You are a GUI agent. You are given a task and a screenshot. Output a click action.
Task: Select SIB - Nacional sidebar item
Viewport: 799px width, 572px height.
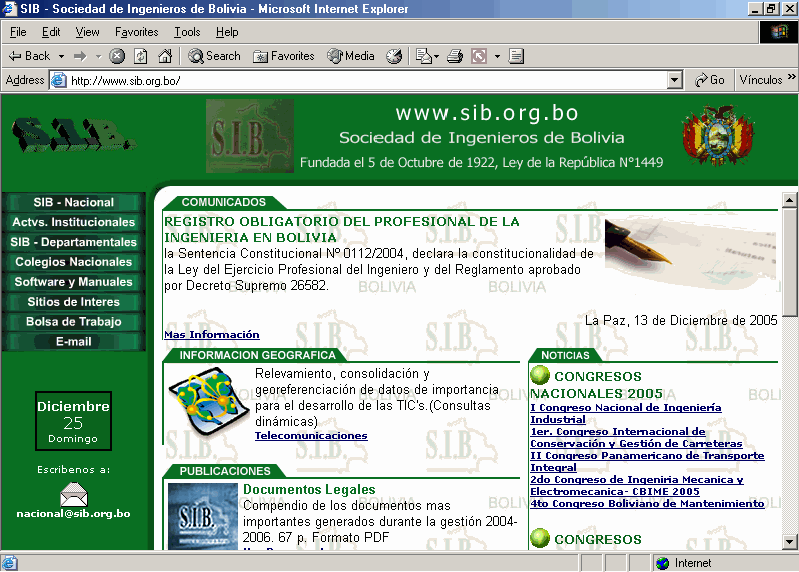[73, 202]
